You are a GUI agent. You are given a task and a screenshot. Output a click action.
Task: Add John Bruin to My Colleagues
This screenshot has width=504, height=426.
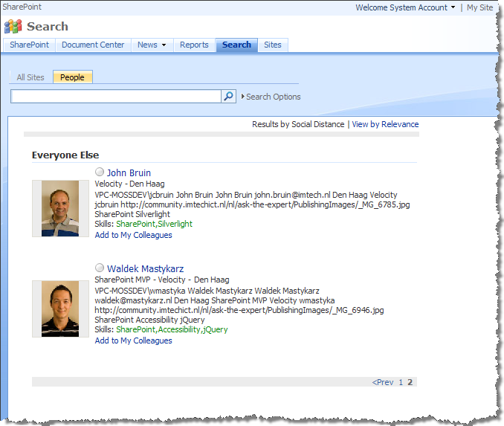[x=133, y=235]
